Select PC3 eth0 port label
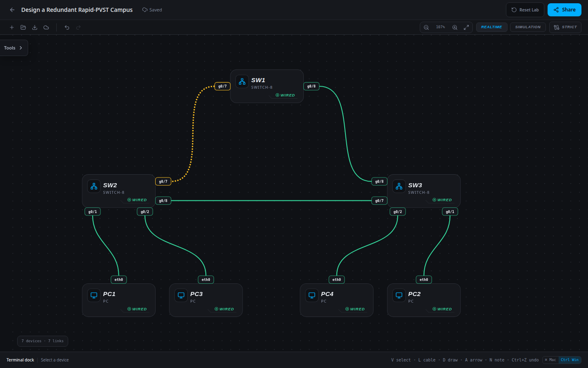588x368 pixels. (206, 280)
